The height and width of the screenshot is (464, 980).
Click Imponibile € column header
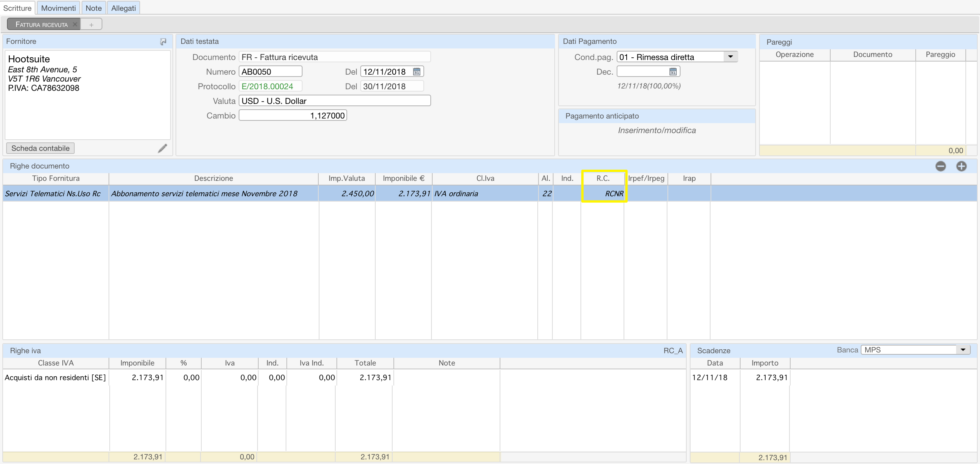pos(403,179)
